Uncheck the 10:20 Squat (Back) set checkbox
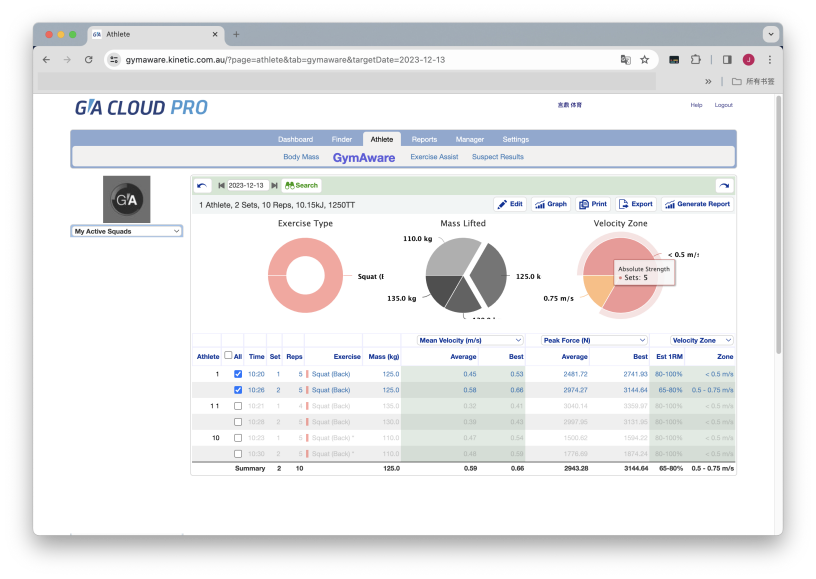 (x=238, y=374)
